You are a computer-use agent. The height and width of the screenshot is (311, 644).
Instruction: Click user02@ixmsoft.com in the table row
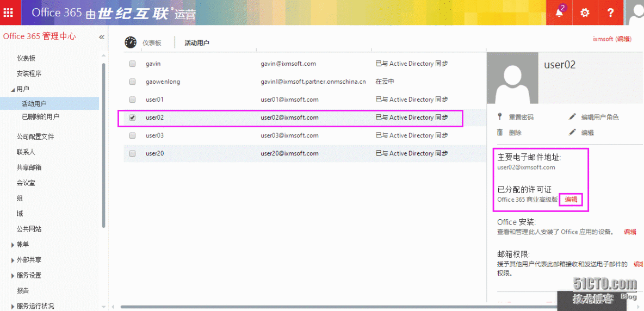click(x=289, y=117)
